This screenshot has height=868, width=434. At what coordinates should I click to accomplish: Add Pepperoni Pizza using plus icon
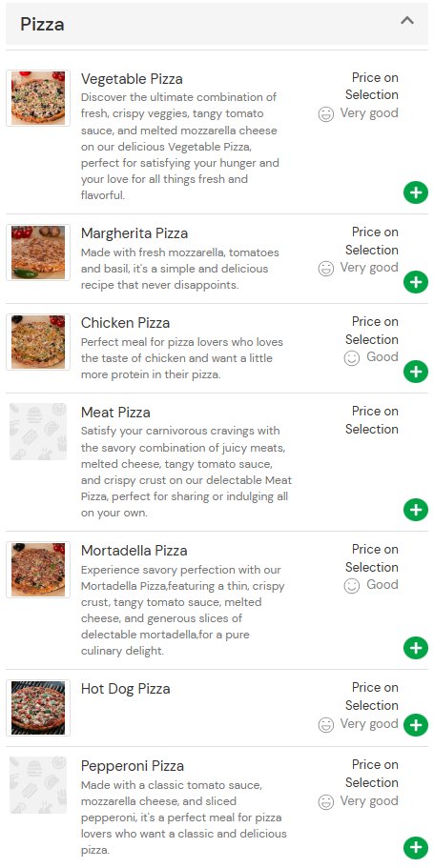tap(416, 848)
